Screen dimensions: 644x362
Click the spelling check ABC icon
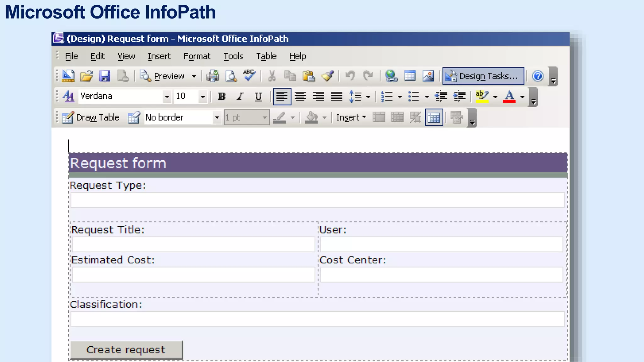249,75
